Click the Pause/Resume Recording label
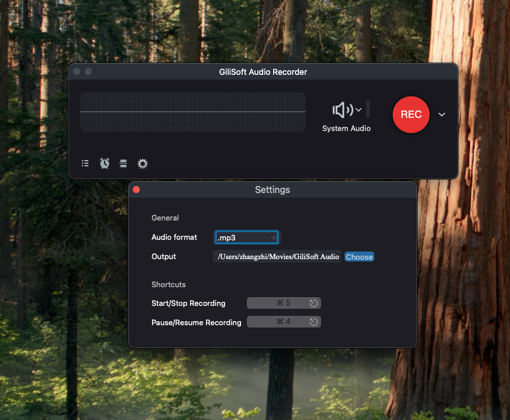The width and height of the screenshot is (510, 420). pos(196,322)
